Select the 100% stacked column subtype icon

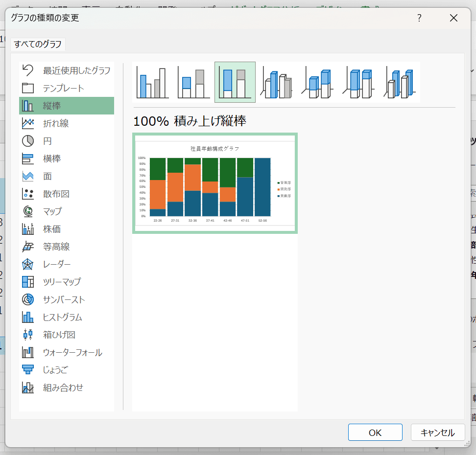(235, 82)
